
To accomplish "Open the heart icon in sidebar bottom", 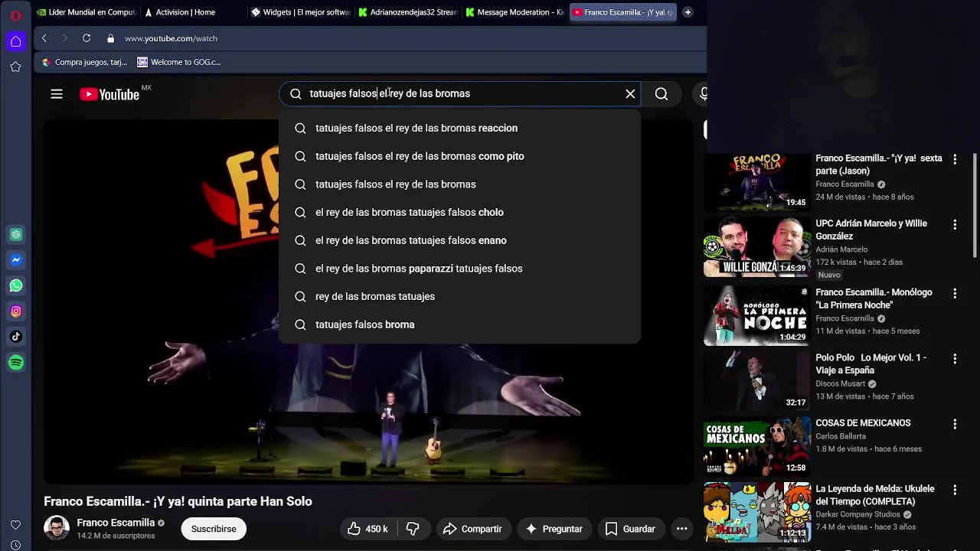I will tap(15, 525).
